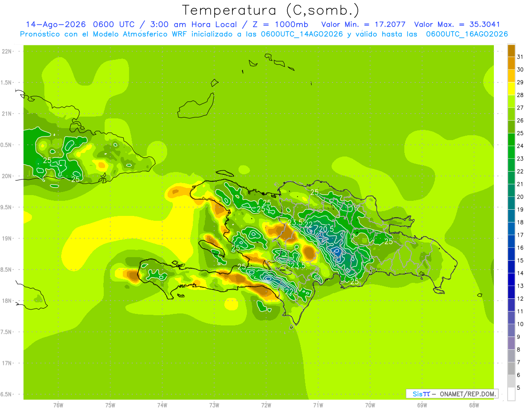Viewport: 532px width, 411px height.
Task: Pick the blue legend swatch between 15 and 16
Action: [511, 254]
